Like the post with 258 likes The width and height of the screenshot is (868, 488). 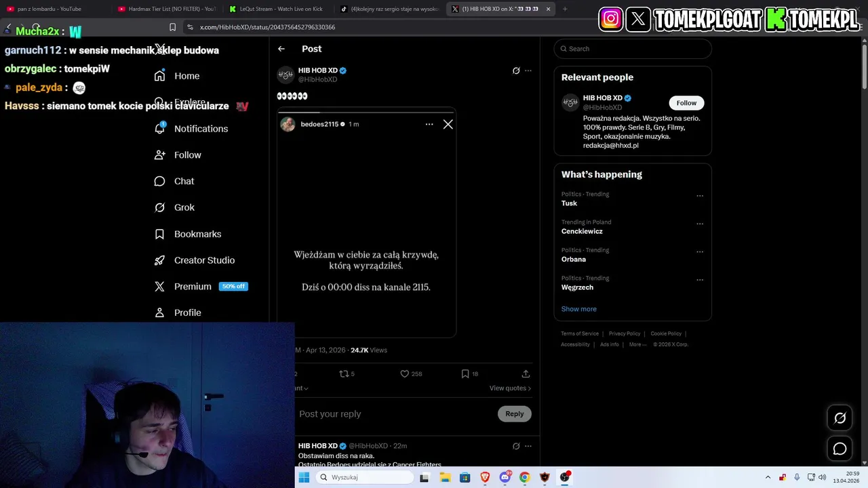411,373
